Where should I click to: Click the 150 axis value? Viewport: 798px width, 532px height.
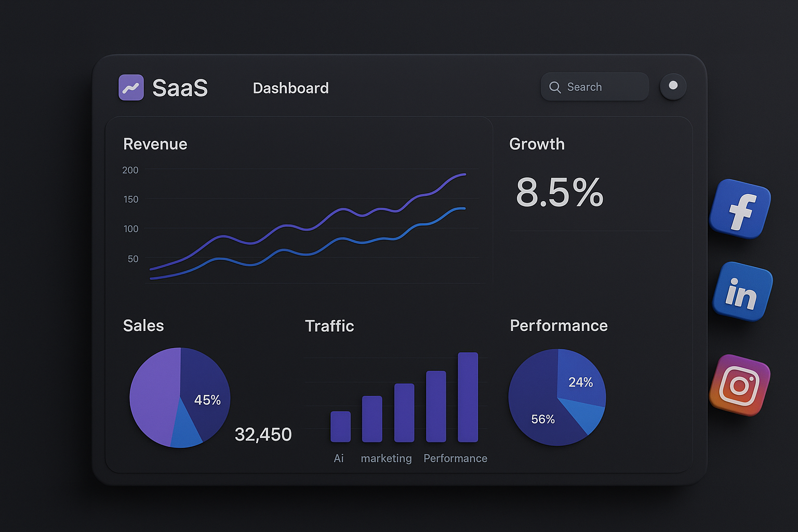tap(130, 199)
